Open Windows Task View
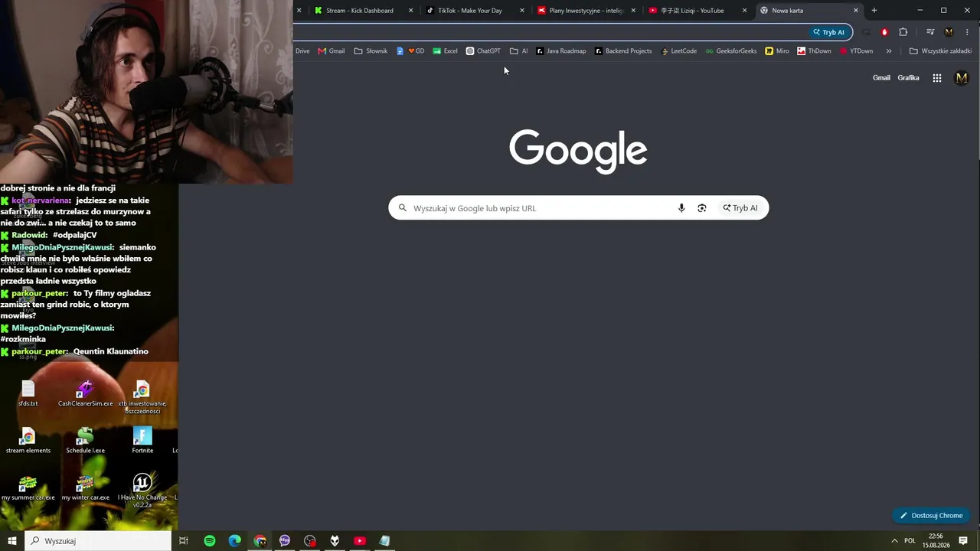Viewport: 980px width, 551px height. point(184,541)
